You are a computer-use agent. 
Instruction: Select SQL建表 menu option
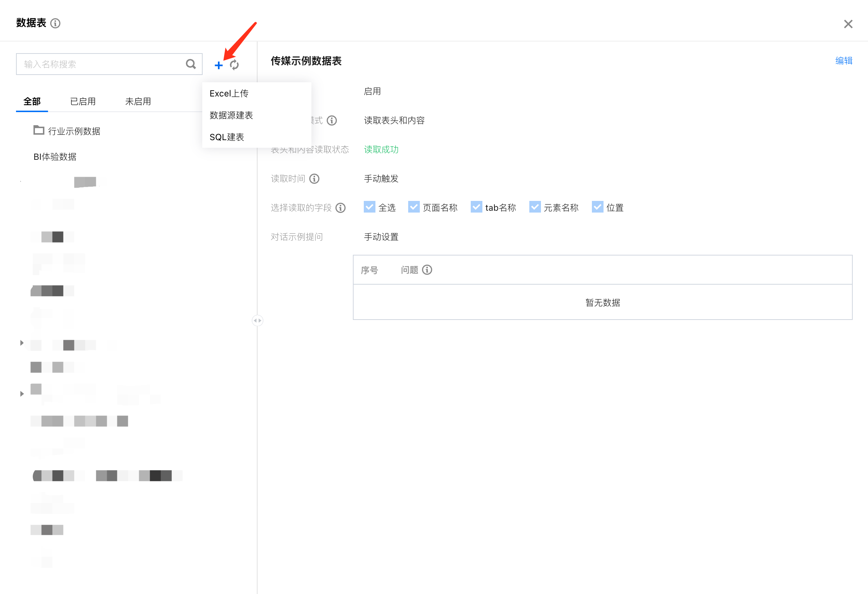(x=227, y=137)
